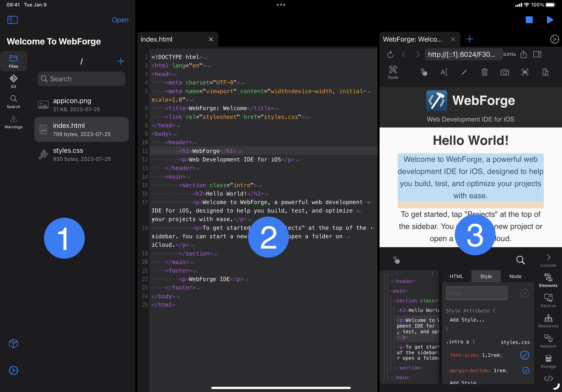Click the Screenshot capture tool icon
The image size is (562, 392).
(524, 72)
